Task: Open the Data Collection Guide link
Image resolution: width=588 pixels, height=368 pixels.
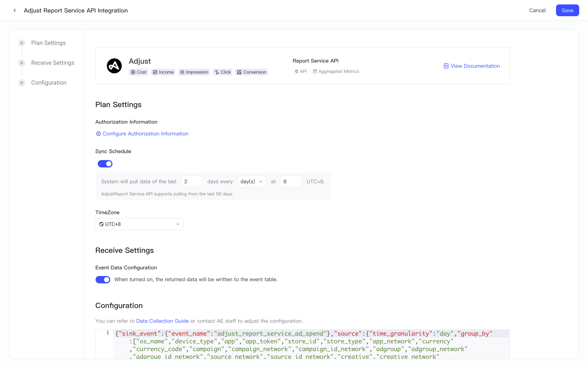Action: 162,321
